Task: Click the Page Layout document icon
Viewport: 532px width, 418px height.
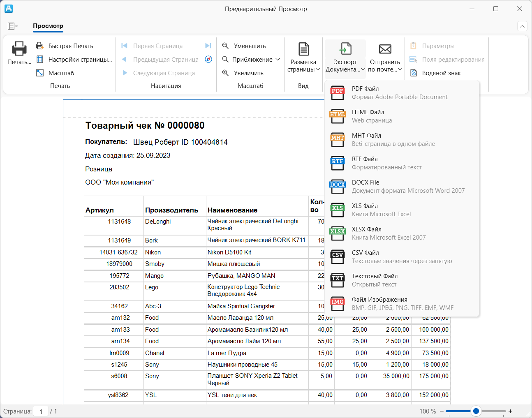Action: coord(304,49)
